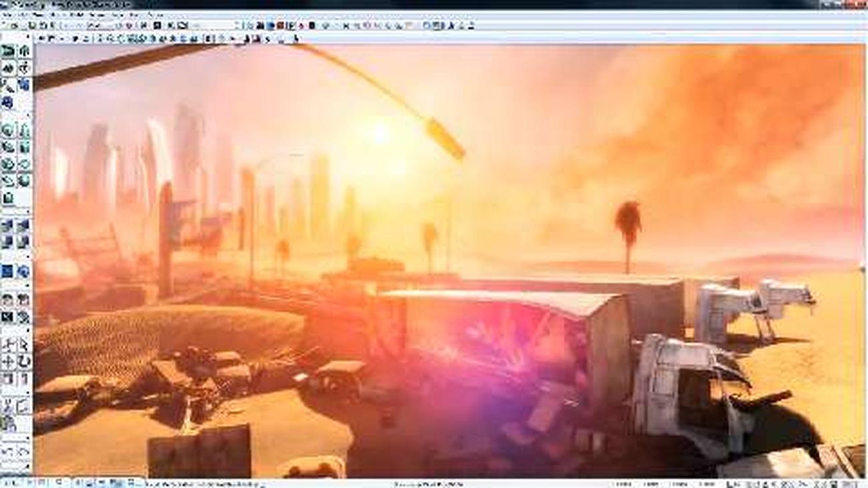The width and height of the screenshot is (868, 488).
Task: Click the undo arrow at the toolbox bottom
Action: tap(8, 452)
